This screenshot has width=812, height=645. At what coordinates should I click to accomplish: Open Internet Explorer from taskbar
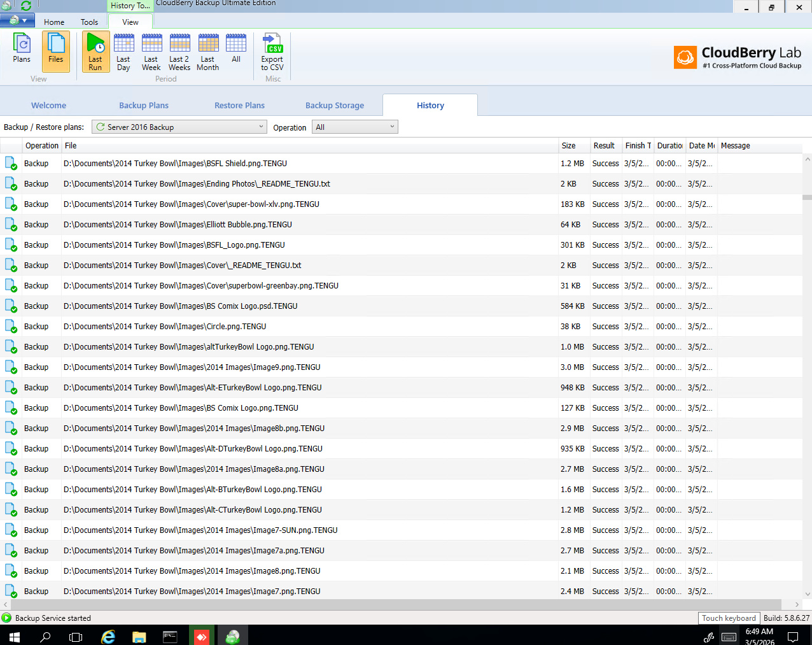click(x=108, y=636)
